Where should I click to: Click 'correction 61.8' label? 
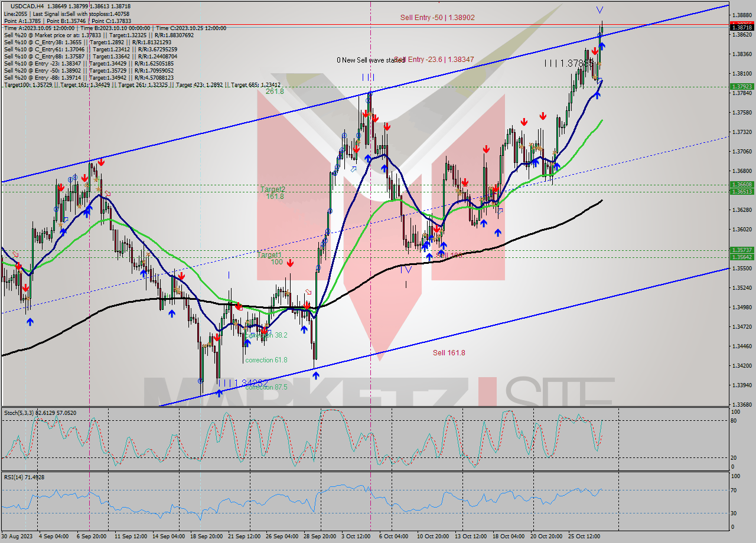tap(266, 360)
